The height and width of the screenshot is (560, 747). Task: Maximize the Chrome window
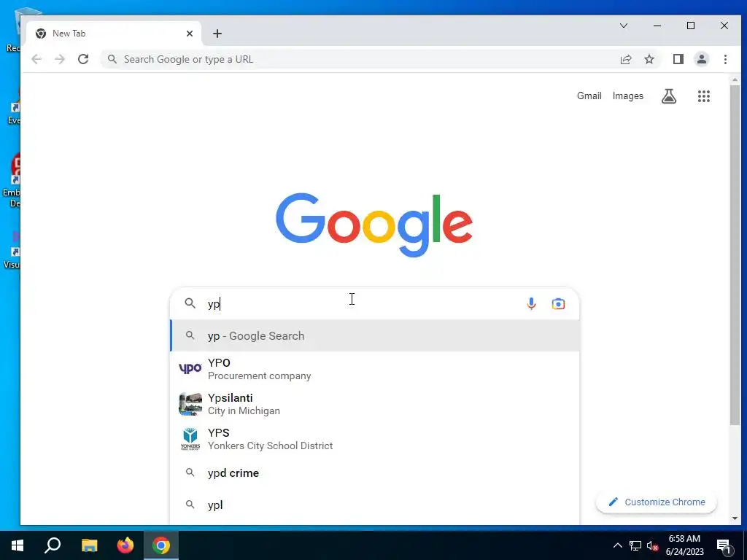point(691,26)
